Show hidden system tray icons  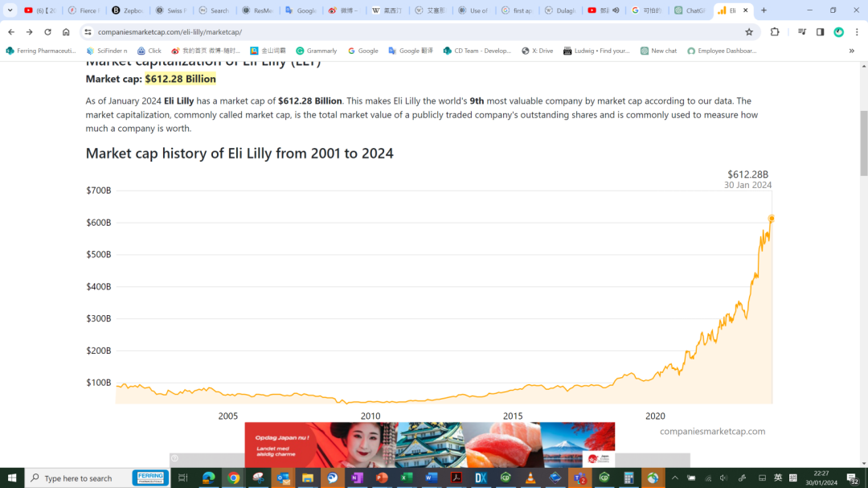[675, 478]
